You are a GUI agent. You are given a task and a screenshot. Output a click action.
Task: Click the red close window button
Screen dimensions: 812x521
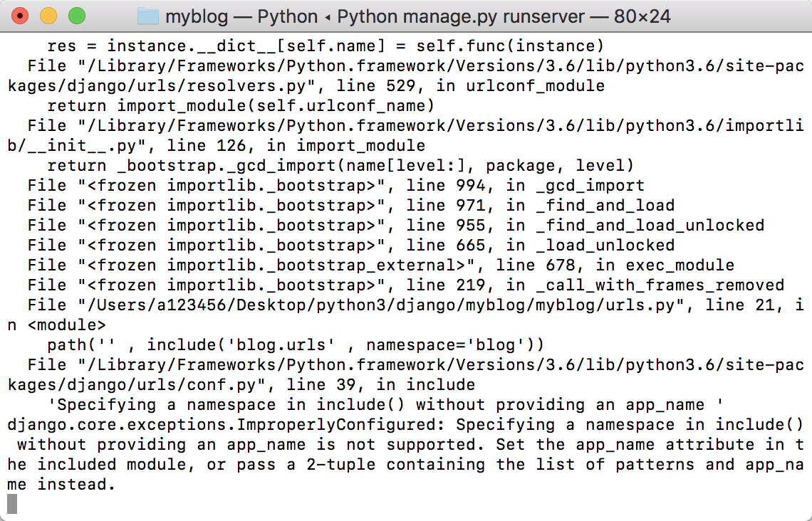[21, 15]
